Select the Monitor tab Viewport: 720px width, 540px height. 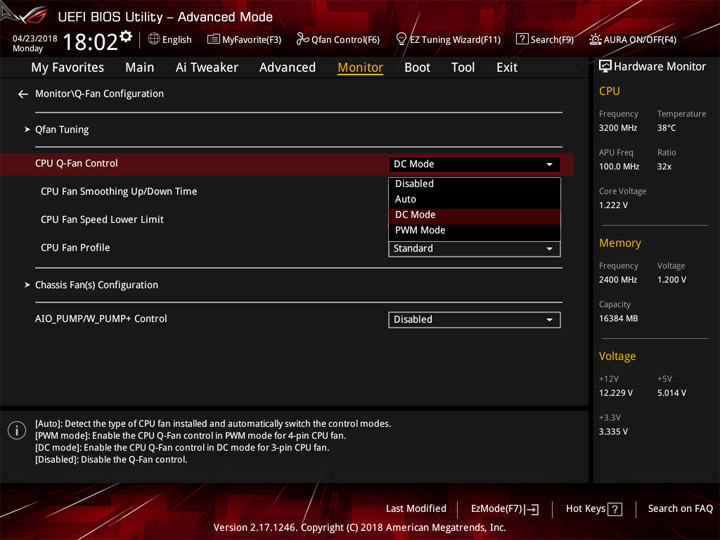[x=360, y=68]
